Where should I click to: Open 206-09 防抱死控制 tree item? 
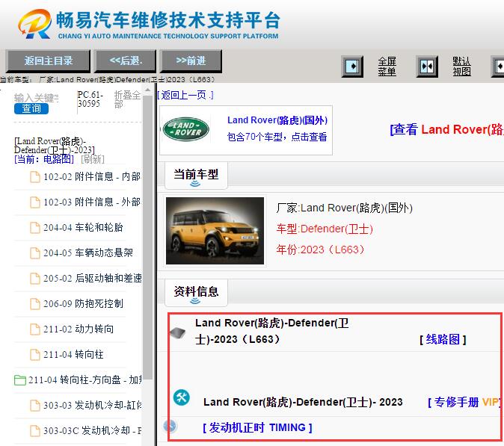(x=83, y=303)
